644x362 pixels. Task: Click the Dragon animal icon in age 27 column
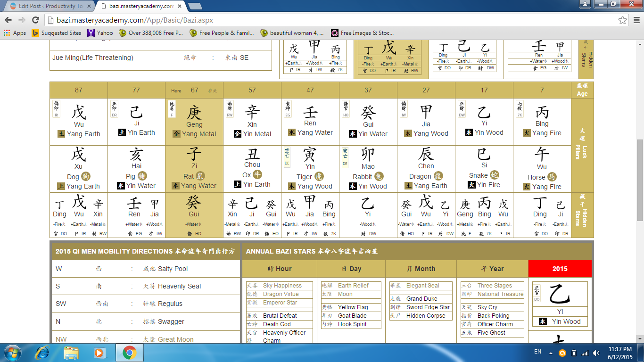click(438, 176)
